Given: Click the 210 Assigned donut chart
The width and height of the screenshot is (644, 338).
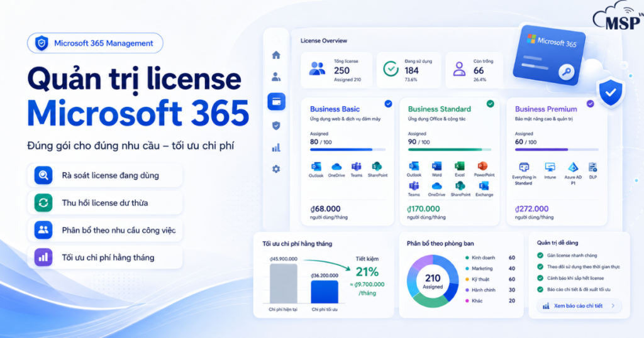Looking at the screenshot, I should [x=433, y=281].
